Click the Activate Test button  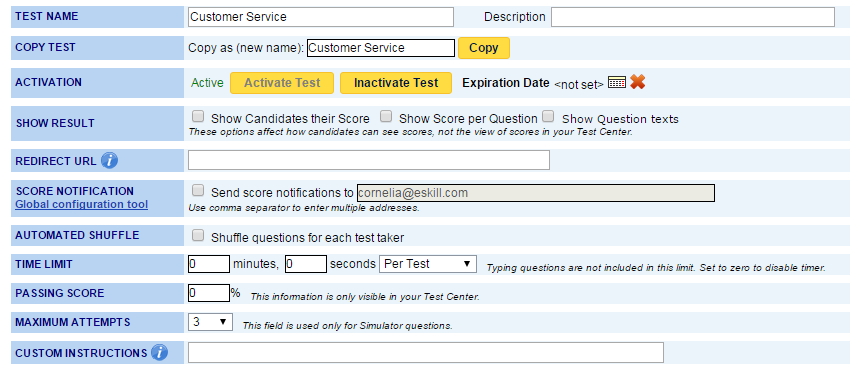pyautogui.click(x=282, y=83)
